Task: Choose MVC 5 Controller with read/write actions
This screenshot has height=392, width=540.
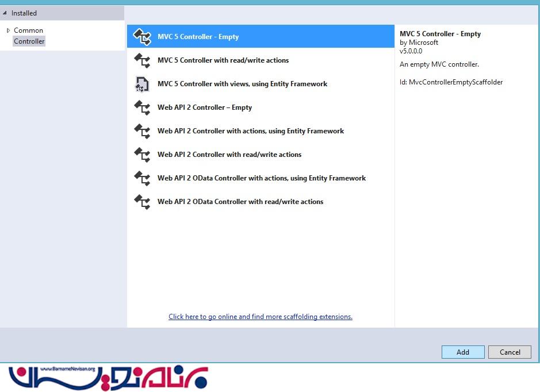Action: (261, 60)
